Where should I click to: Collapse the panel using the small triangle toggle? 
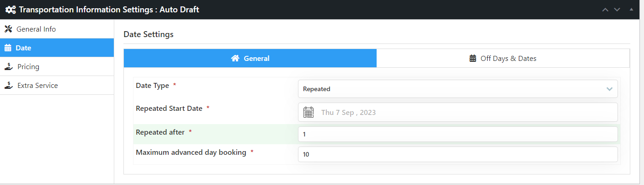pos(631,9)
